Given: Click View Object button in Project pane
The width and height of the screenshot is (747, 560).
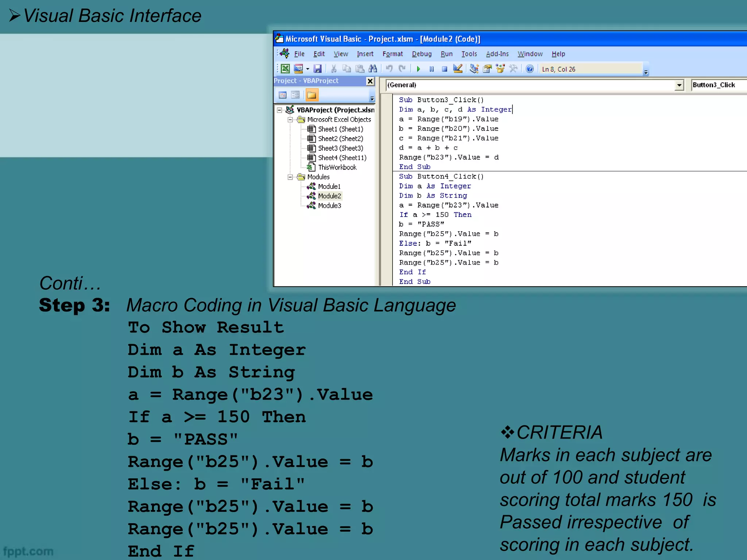Looking at the screenshot, I should pyautogui.click(x=295, y=95).
